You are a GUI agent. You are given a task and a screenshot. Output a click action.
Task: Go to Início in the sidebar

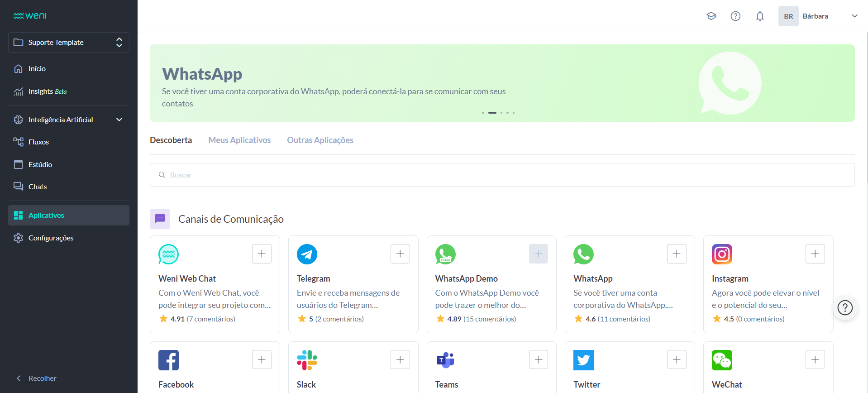[69, 68]
